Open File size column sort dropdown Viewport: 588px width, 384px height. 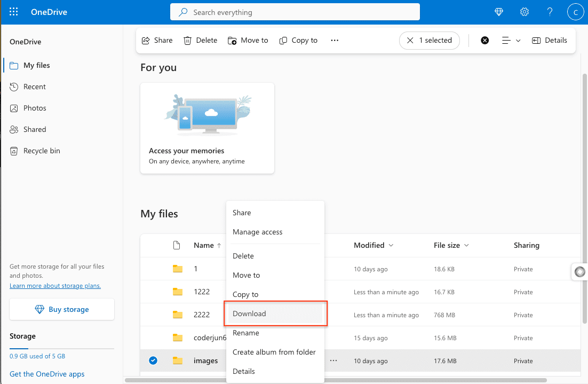[x=451, y=245]
